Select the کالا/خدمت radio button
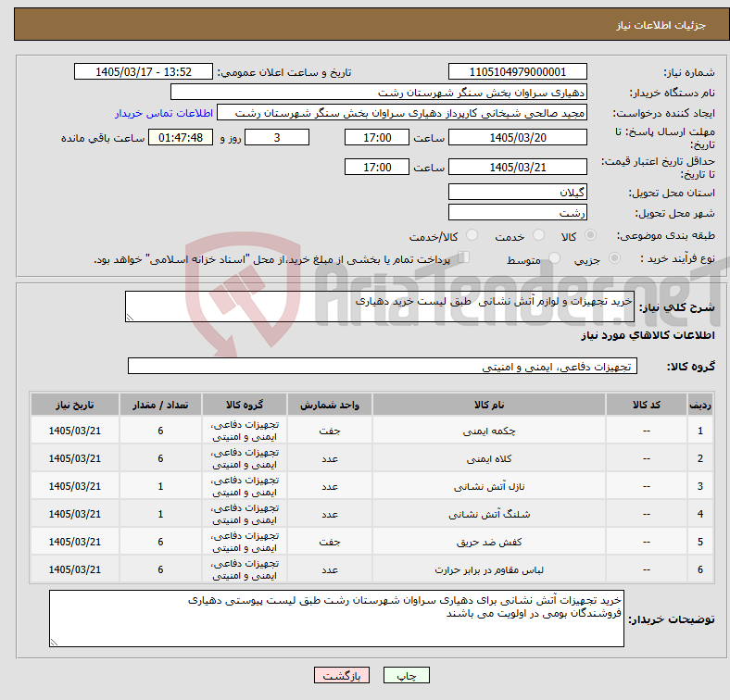This screenshot has height=700, width=730. click(x=472, y=235)
